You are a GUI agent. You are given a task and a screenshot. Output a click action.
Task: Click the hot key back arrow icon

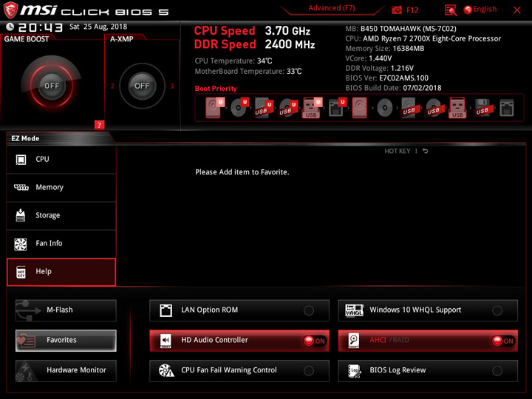click(x=425, y=151)
